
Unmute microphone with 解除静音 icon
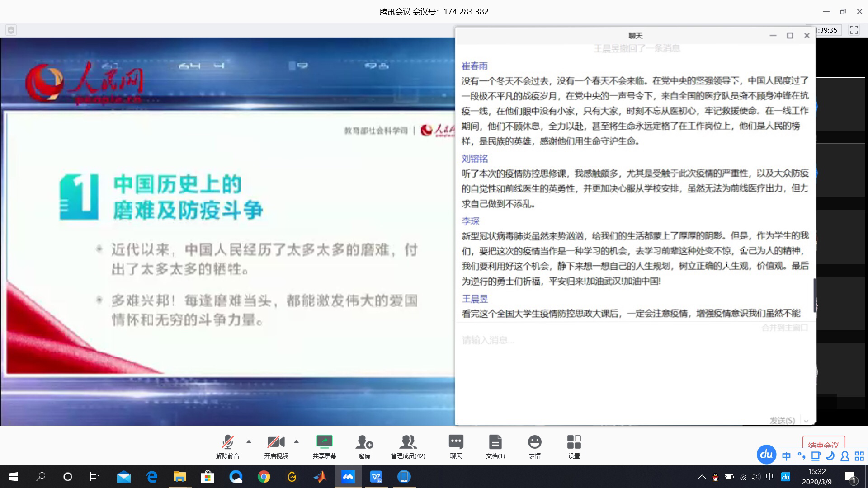(227, 442)
